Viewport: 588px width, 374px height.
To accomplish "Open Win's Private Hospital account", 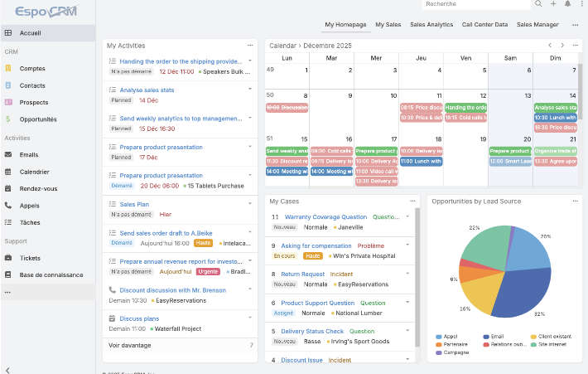I will pos(364,256).
